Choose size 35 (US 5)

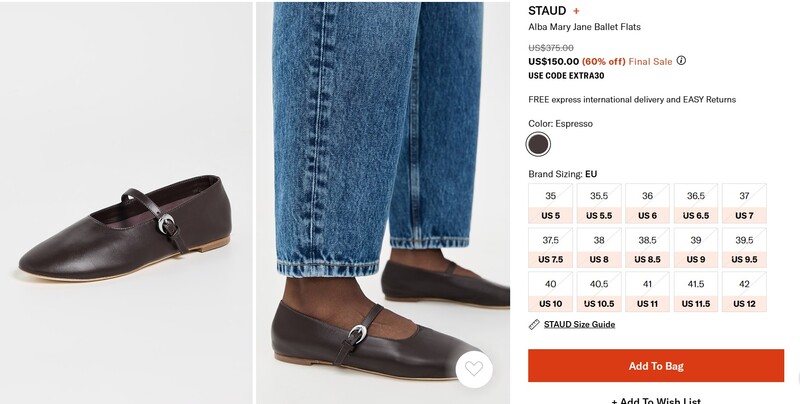pos(550,204)
